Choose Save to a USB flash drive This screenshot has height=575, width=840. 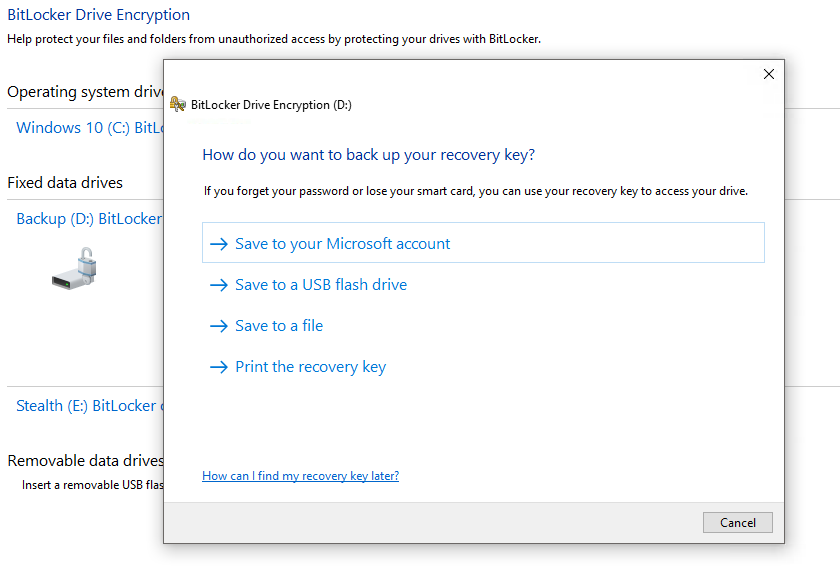(321, 285)
